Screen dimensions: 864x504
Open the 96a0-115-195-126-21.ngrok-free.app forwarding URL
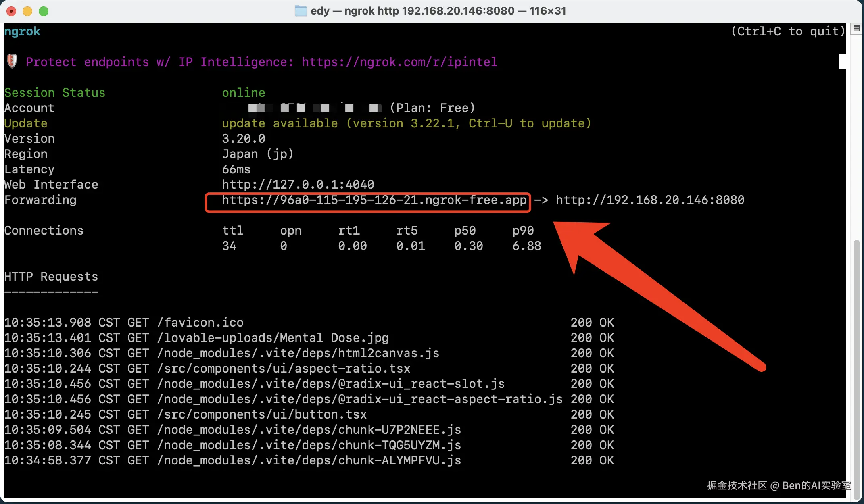click(x=374, y=200)
